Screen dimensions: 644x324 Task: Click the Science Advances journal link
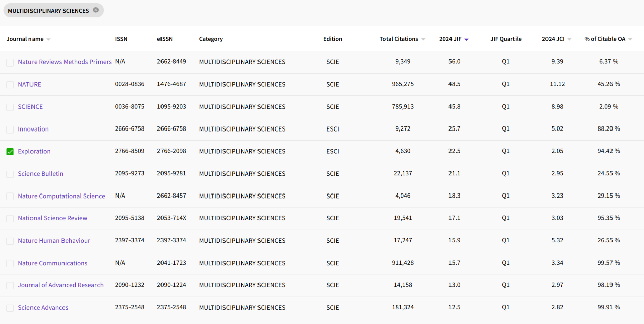point(43,308)
